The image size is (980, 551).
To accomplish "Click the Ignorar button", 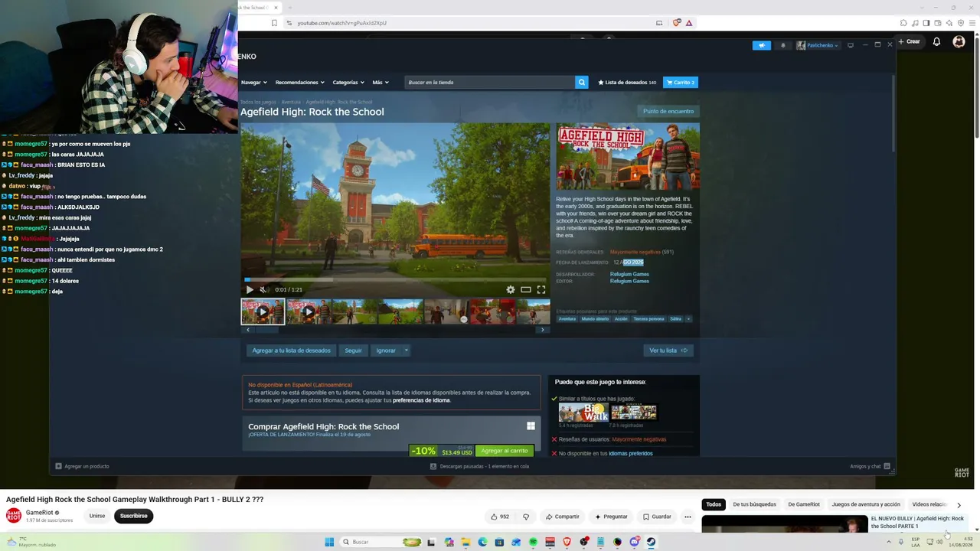I will [386, 350].
